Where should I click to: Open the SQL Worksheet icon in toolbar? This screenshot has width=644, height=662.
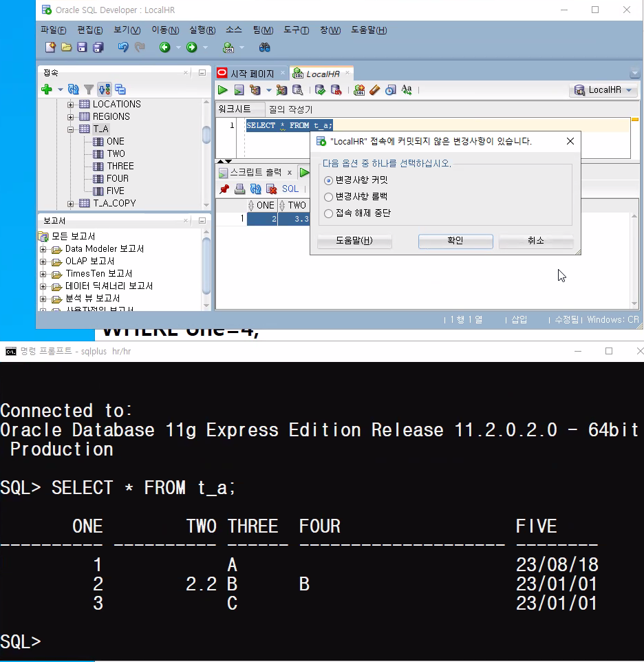(x=228, y=47)
